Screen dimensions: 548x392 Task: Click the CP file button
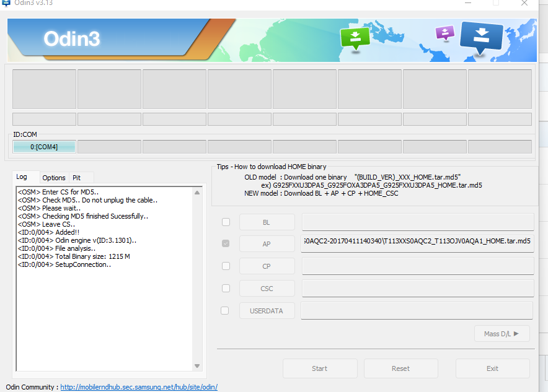click(267, 266)
